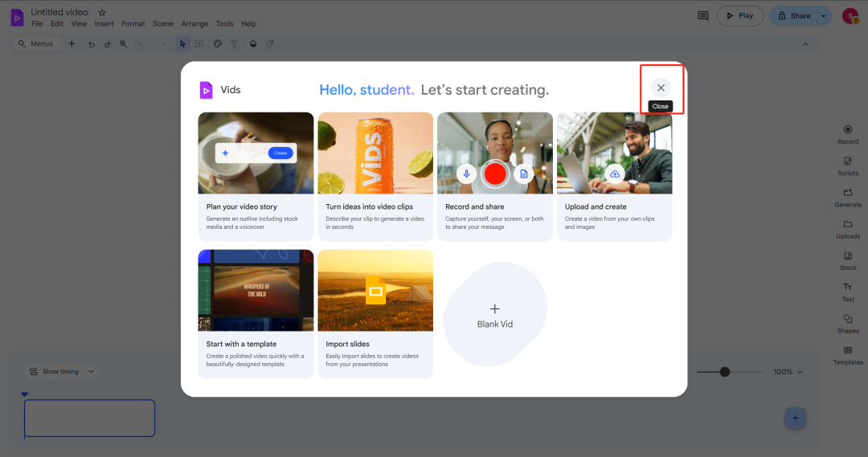Adjust the timeline zoom slider handle
This screenshot has width=868, height=457.
[x=725, y=372]
